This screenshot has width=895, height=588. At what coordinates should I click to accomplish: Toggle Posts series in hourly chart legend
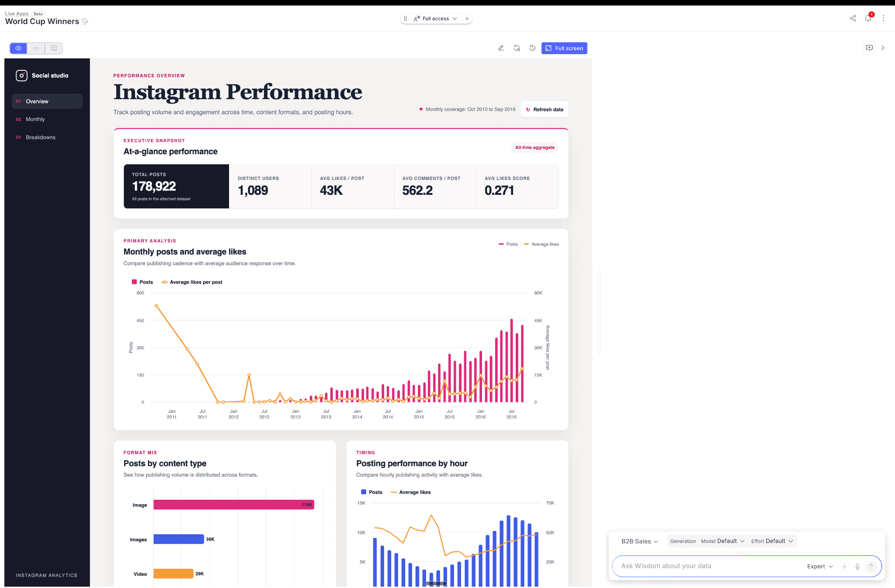tap(371, 492)
